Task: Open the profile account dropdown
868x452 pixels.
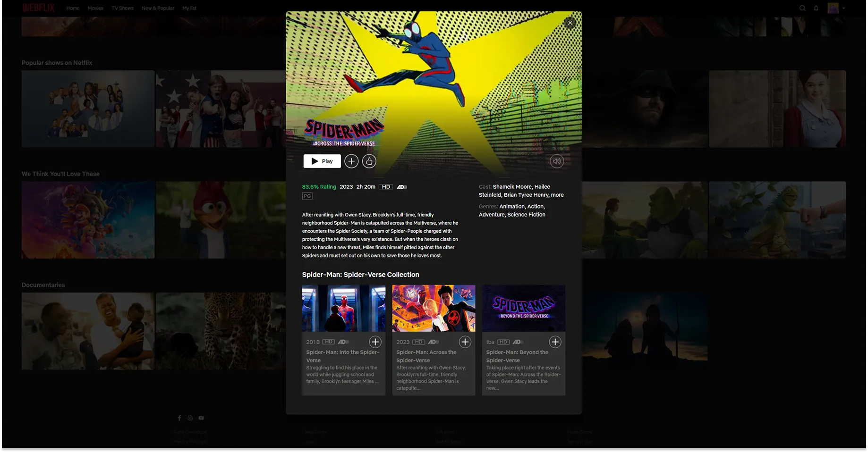Action: pyautogui.click(x=834, y=8)
